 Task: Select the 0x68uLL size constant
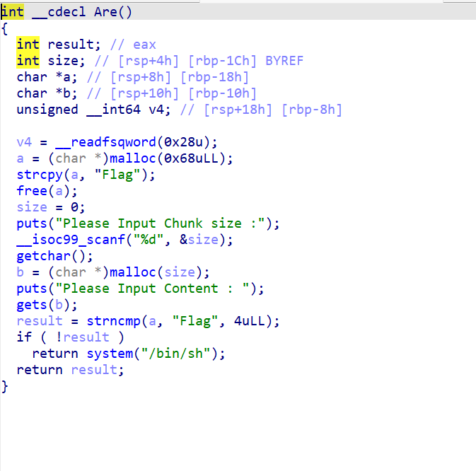coord(191,158)
